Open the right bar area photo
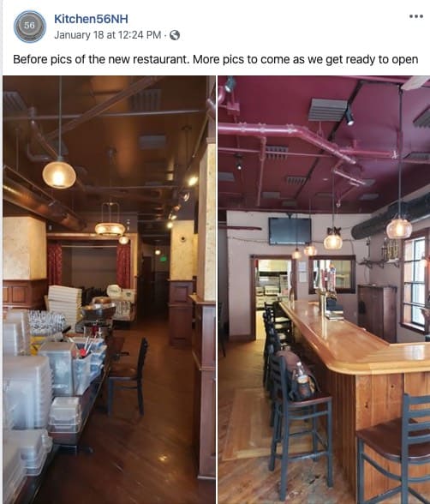Viewport: 430px width, 504px height. point(324,290)
